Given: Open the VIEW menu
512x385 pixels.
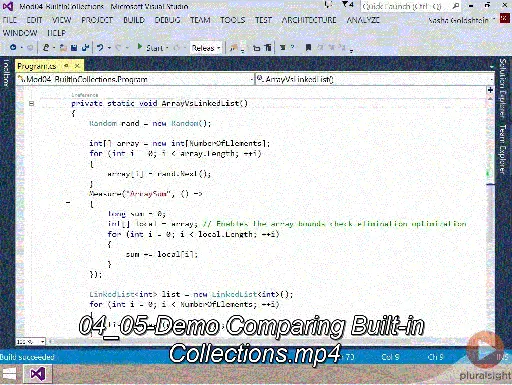Looking at the screenshot, I should 62,20.
